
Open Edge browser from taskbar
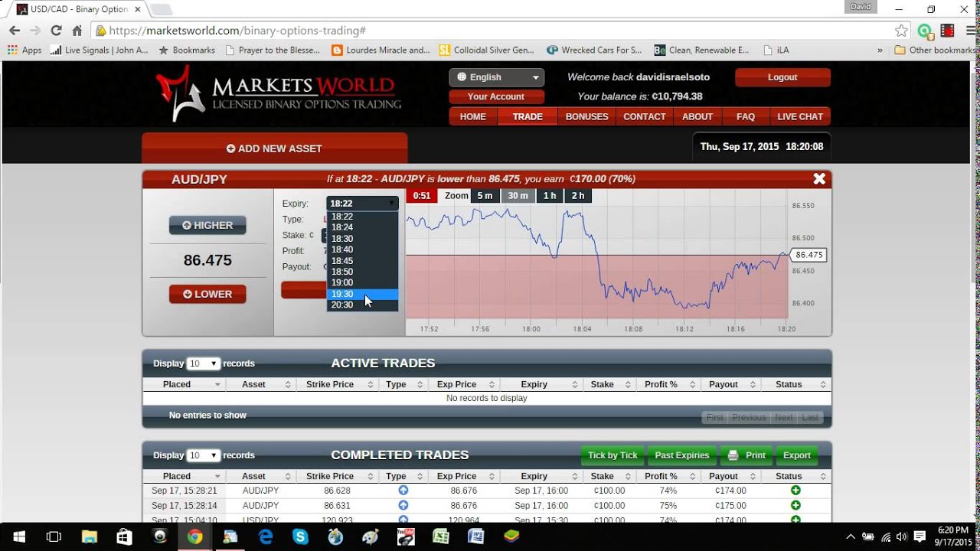(x=265, y=536)
